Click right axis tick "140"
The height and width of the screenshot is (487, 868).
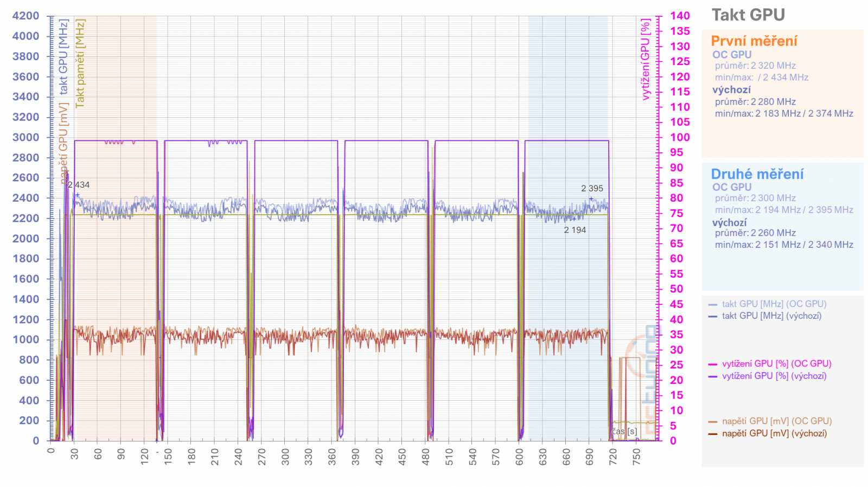(x=680, y=16)
